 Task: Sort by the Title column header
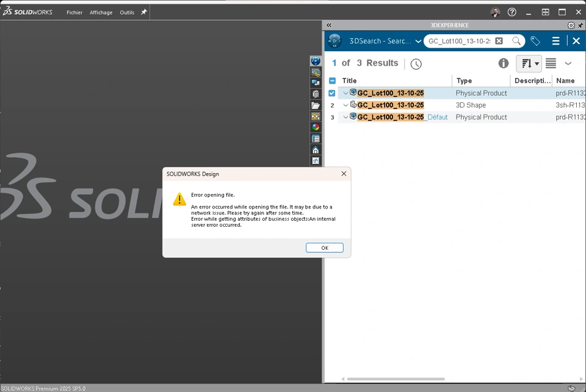[x=349, y=80]
